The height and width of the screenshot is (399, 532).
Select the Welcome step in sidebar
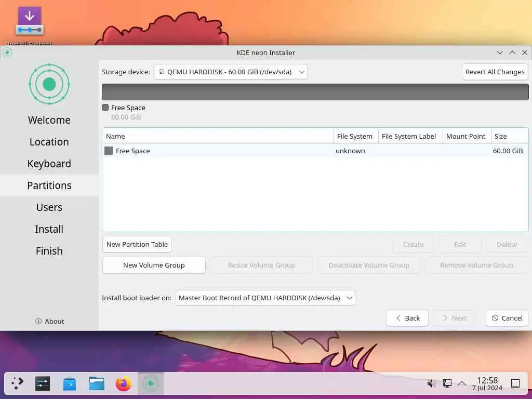[x=49, y=120]
